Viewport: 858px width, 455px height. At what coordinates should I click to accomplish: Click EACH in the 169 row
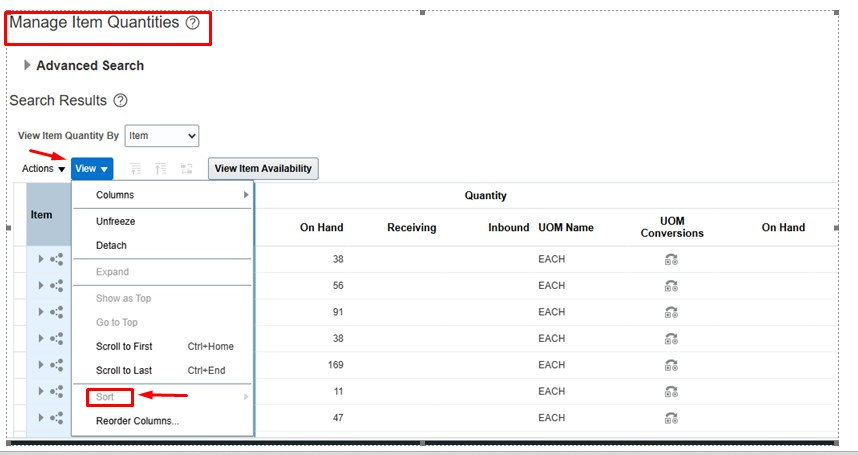[552, 365]
